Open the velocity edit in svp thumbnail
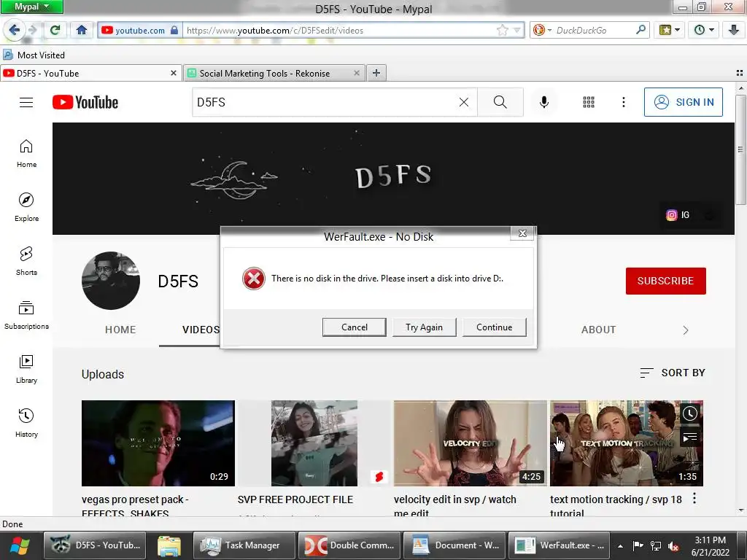This screenshot has width=747, height=560. point(471,443)
